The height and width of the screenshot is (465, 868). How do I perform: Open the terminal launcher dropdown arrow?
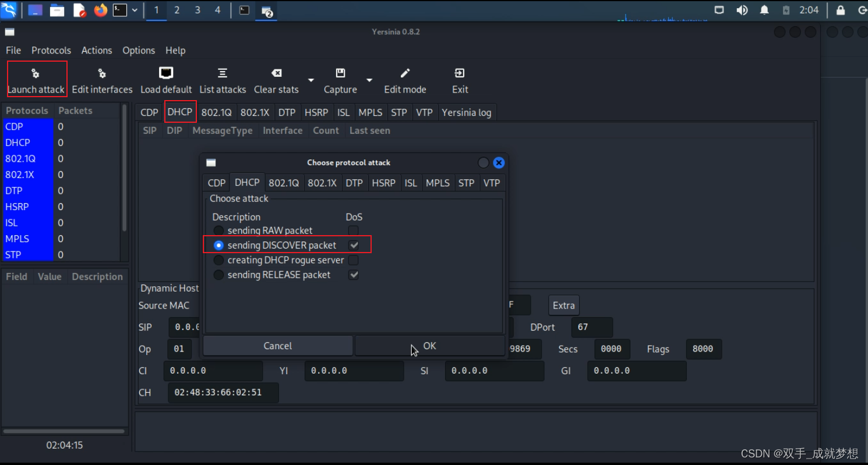tap(135, 10)
